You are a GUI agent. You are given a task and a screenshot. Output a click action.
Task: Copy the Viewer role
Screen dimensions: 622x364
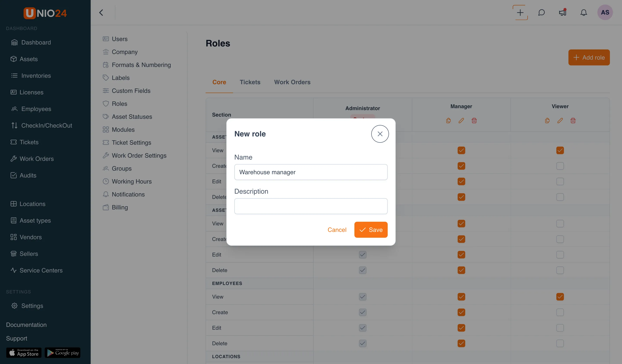pos(547,120)
